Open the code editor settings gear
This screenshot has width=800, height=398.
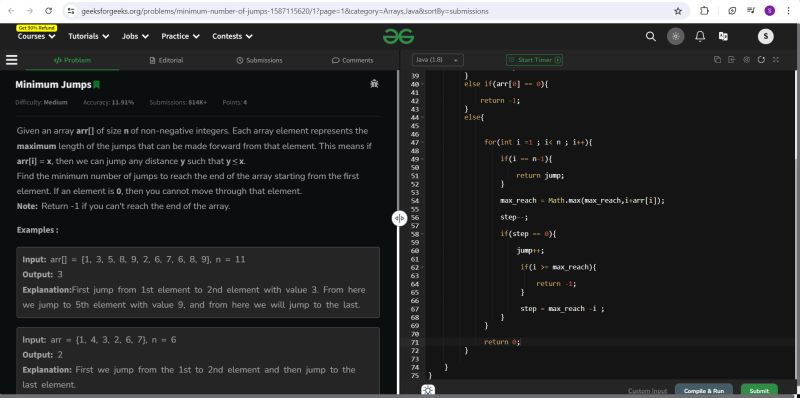[746, 60]
